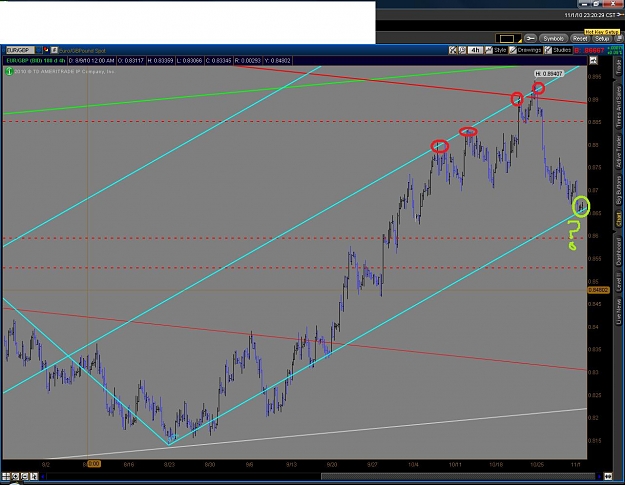Image resolution: width=625 pixels, height=485 pixels.
Task: Click the Symbols button
Action: tap(553, 39)
